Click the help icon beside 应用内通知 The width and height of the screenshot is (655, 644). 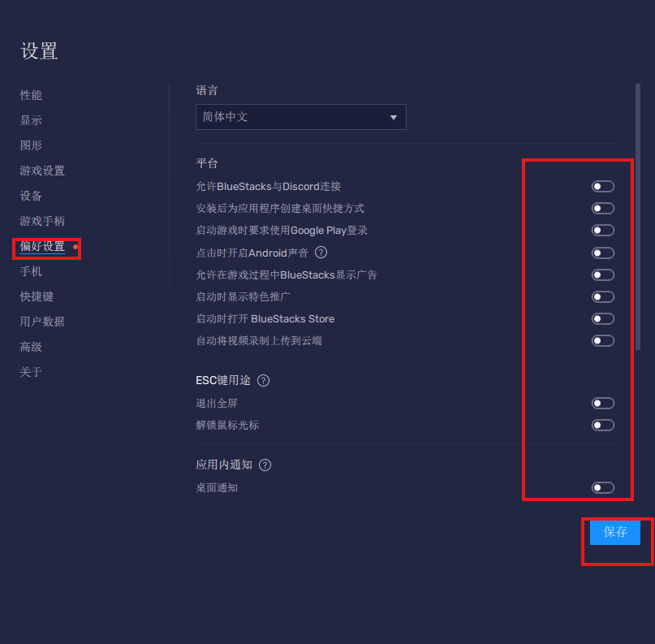click(265, 465)
